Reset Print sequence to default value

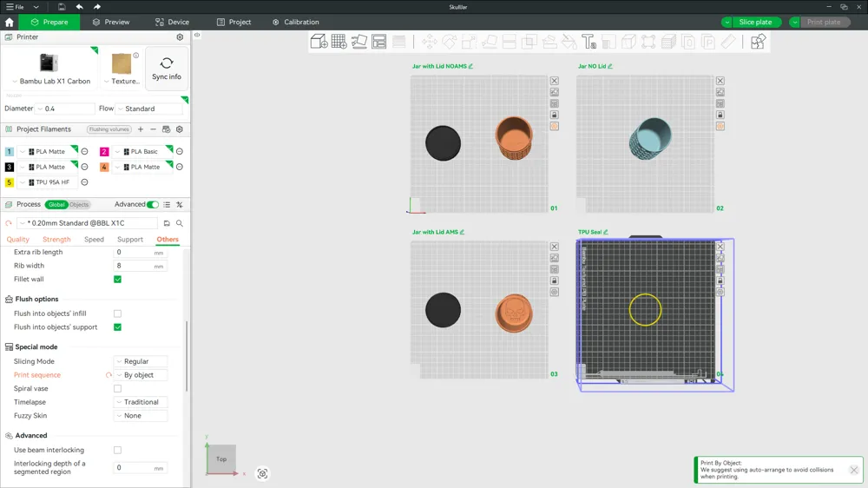tap(108, 375)
